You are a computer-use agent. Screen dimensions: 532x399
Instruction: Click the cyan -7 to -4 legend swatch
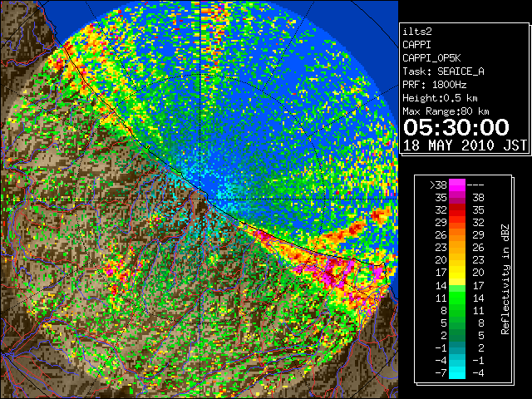pos(457,372)
